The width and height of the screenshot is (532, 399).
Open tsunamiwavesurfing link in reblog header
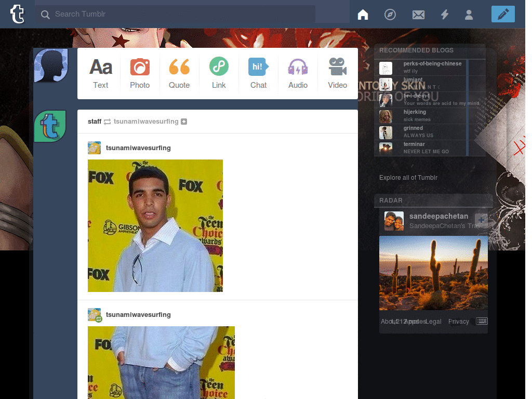[x=146, y=122]
